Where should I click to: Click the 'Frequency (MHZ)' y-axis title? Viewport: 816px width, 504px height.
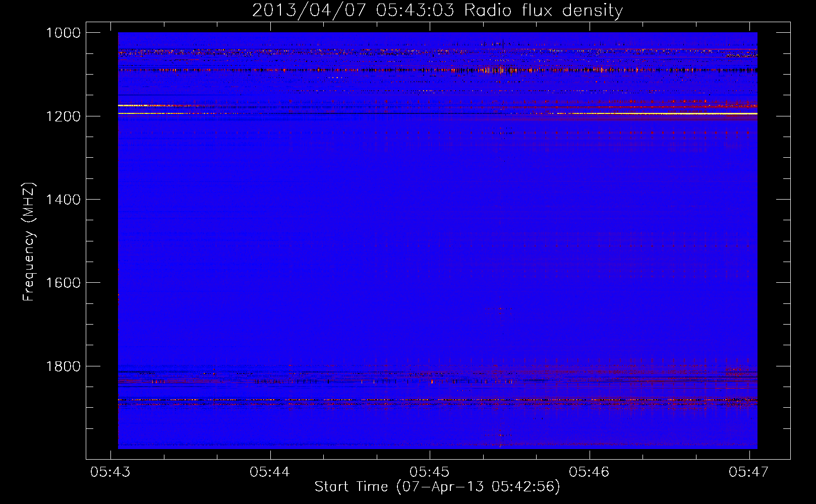(29, 241)
